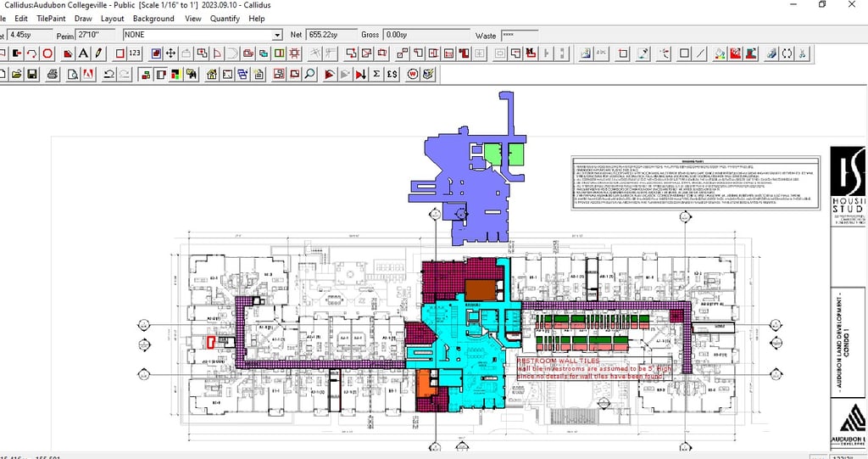Open the View menu
The width and height of the screenshot is (868, 459).
point(192,19)
